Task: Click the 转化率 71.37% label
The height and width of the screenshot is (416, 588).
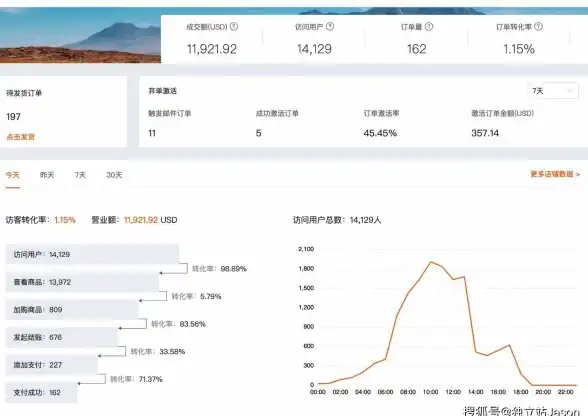Action: (x=136, y=379)
